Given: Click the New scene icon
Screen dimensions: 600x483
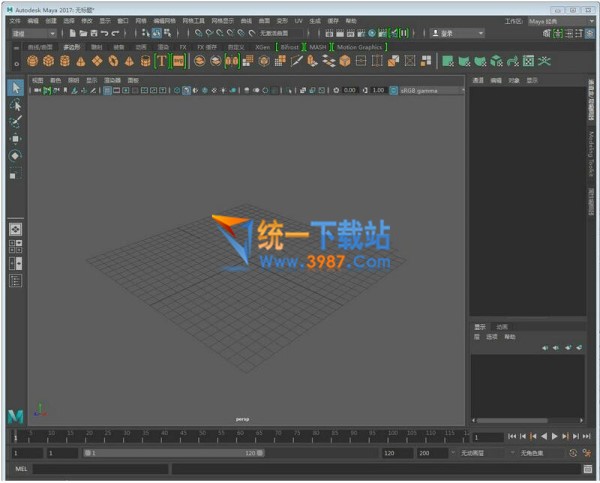Looking at the screenshot, I should [72, 33].
